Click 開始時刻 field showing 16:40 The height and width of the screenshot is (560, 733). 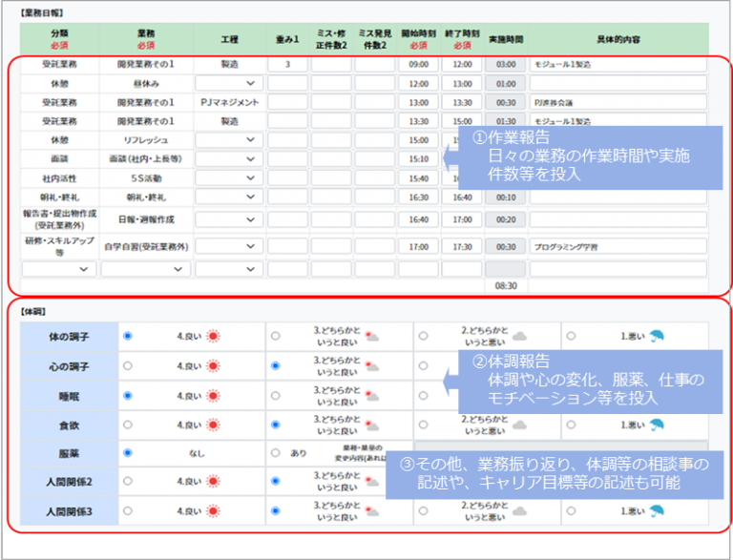tap(418, 219)
